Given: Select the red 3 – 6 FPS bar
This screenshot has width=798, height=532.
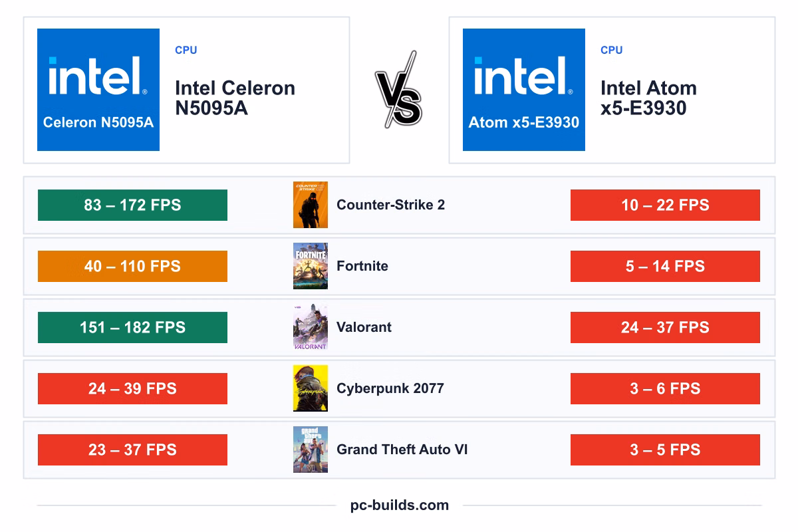Looking at the screenshot, I should [665, 388].
